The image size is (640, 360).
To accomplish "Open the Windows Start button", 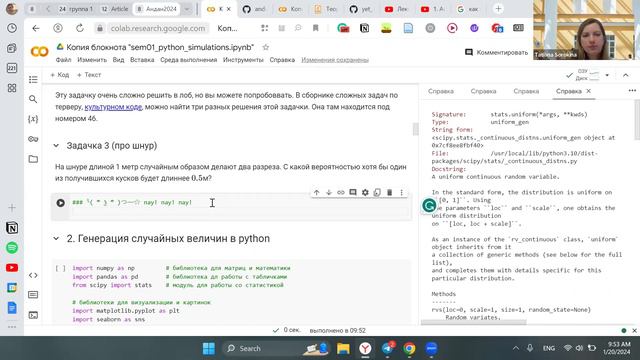I will (209, 348).
